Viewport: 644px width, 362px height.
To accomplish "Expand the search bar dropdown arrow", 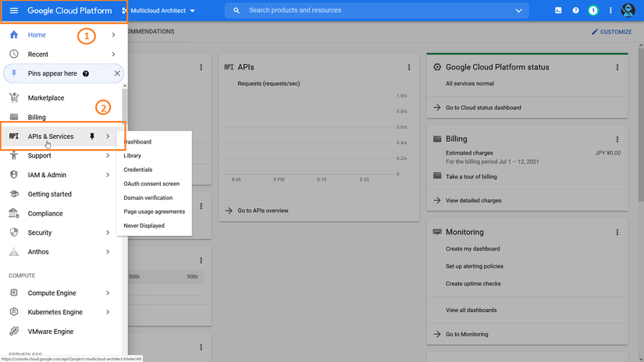I will 518,11.
